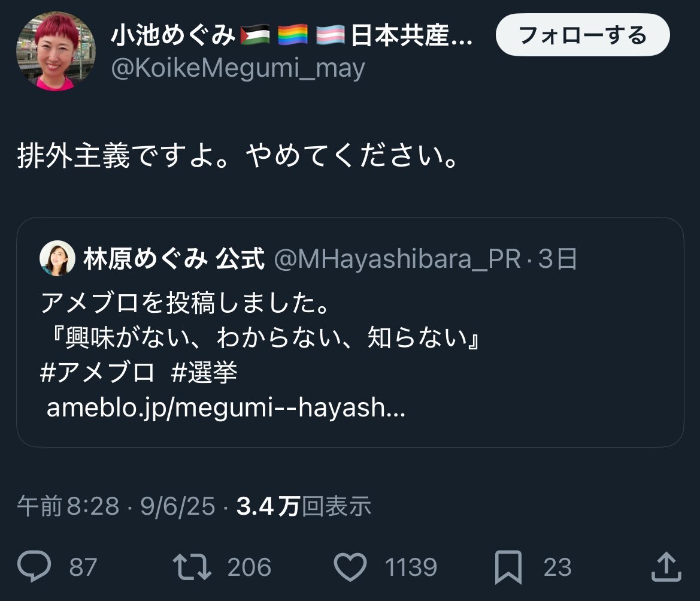
Task: Bookmark the post with the bookmark icon
Action: pos(508,567)
